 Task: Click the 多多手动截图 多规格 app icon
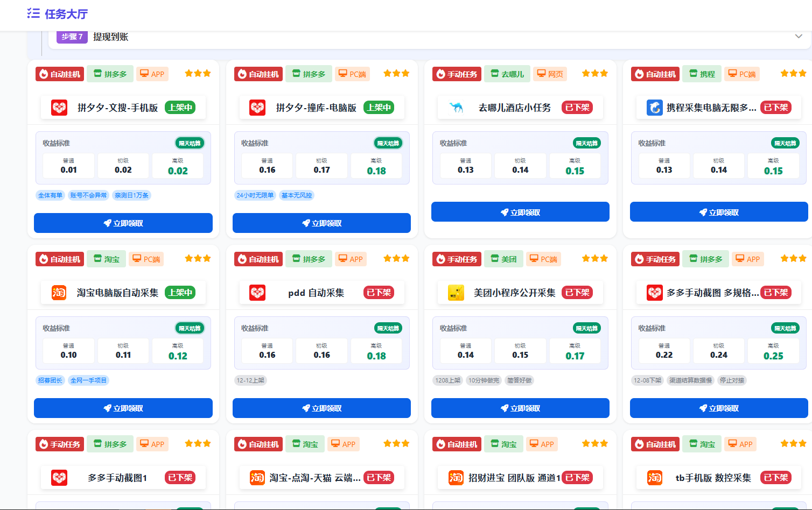tap(655, 293)
